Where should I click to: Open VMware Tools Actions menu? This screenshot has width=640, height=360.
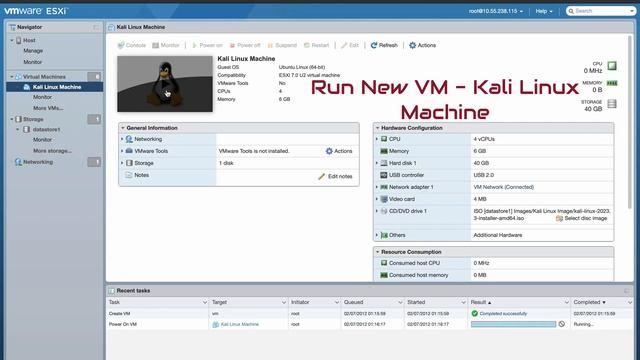(x=339, y=151)
